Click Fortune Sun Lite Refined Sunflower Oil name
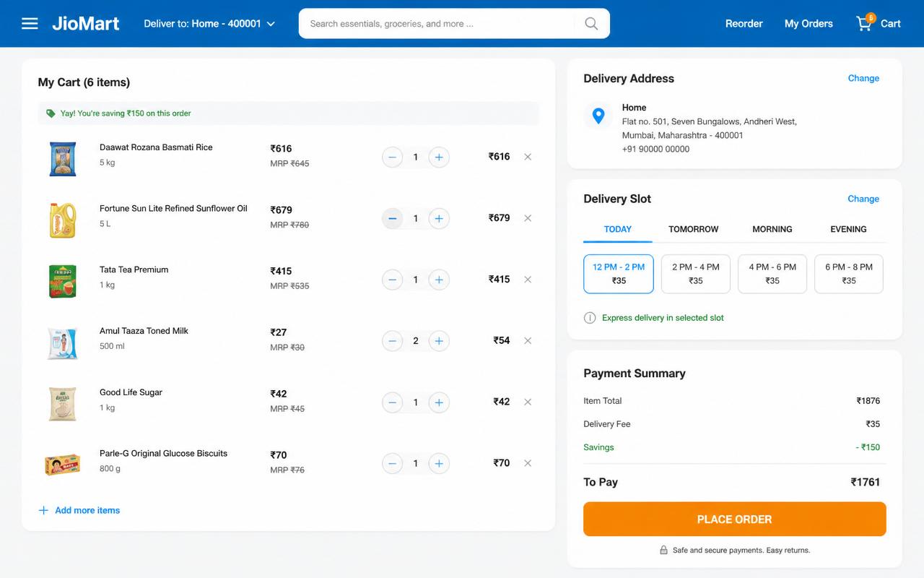924x578 pixels. coord(173,208)
